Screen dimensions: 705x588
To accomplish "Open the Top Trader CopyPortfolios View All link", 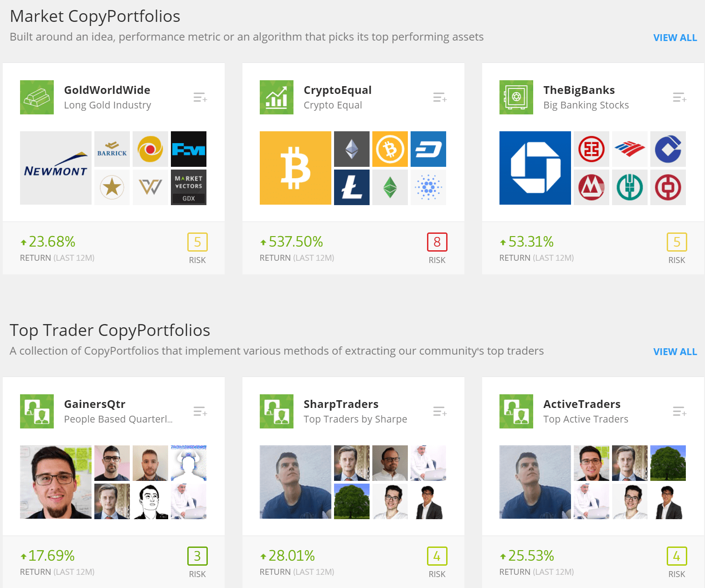I will (x=675, y=352).
